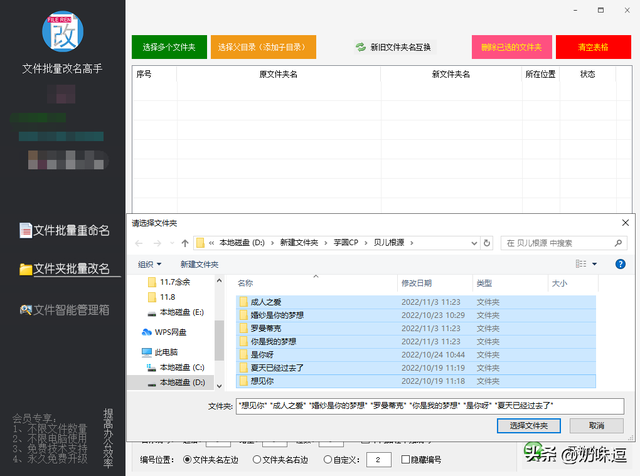
Task: Click the 文件夹 name input field
Action: [430, 406]
